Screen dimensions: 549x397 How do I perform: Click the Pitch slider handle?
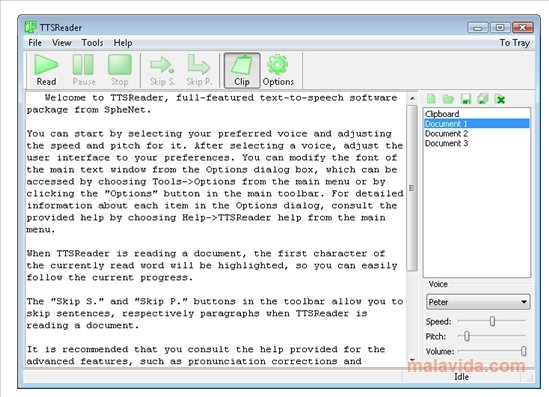(x=467, y=336)
